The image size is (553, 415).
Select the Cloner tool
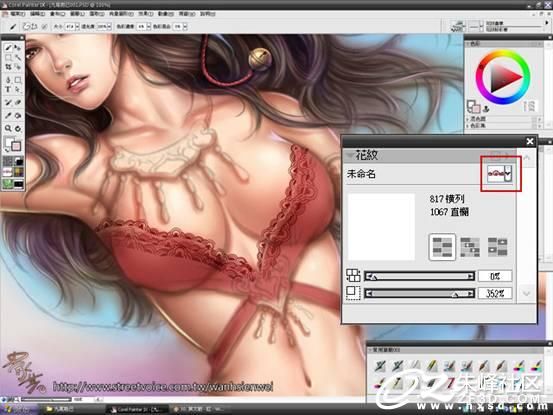[8, 102]
